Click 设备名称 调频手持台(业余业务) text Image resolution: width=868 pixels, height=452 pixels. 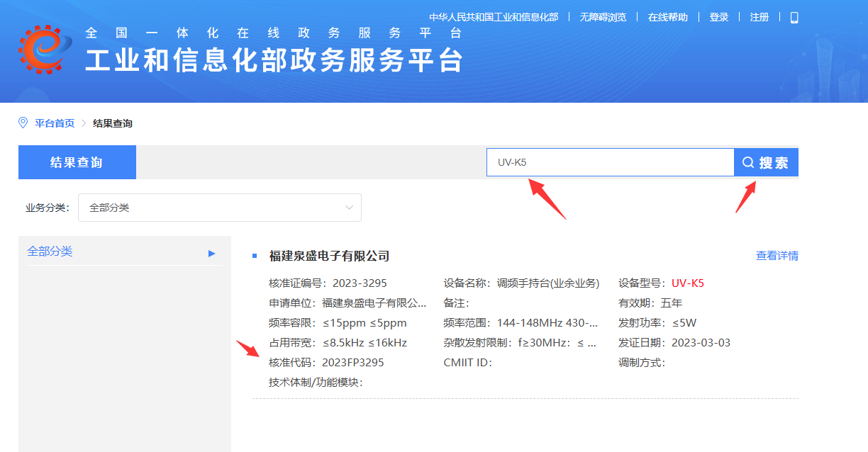(x=521, y=283)
